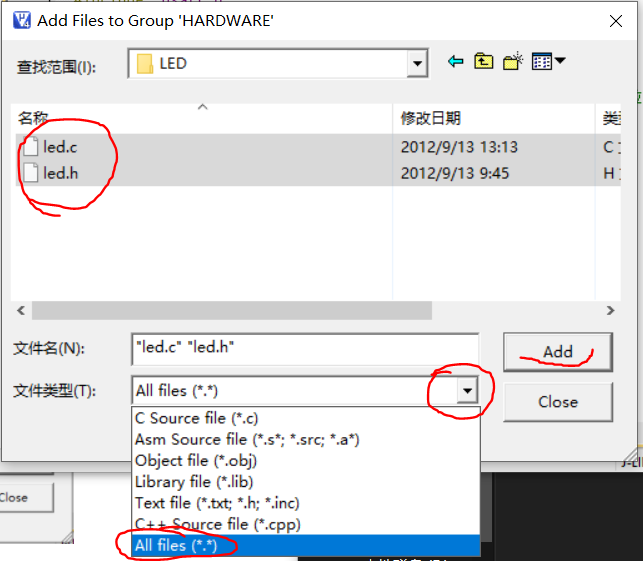Image resolution: width=643 pixels, height=561 pixels.
Task: Choose C Source file (*.c) filter
Action: click(x=306, y=418)
